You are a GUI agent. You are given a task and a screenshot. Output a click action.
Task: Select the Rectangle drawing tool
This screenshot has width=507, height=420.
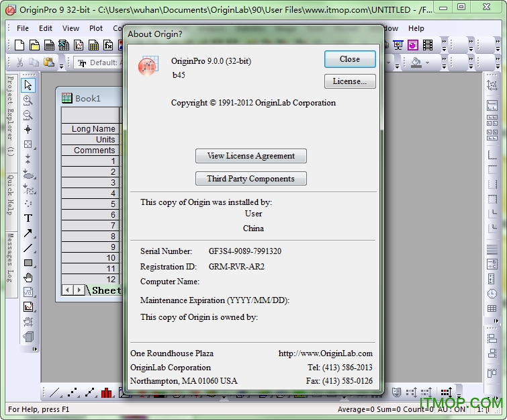coord(28,263)
